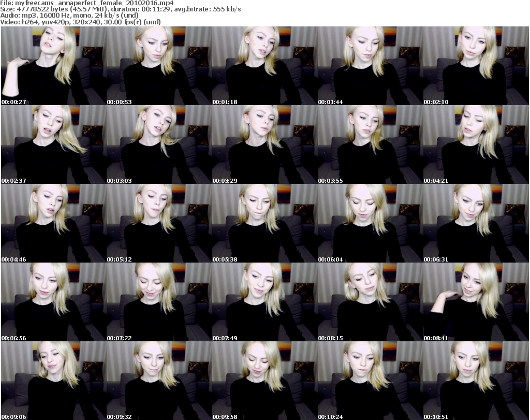The image size is (530, 420).
Task: Click the 'Size: 47778522 bytes' info line
Action: point(121,9)
